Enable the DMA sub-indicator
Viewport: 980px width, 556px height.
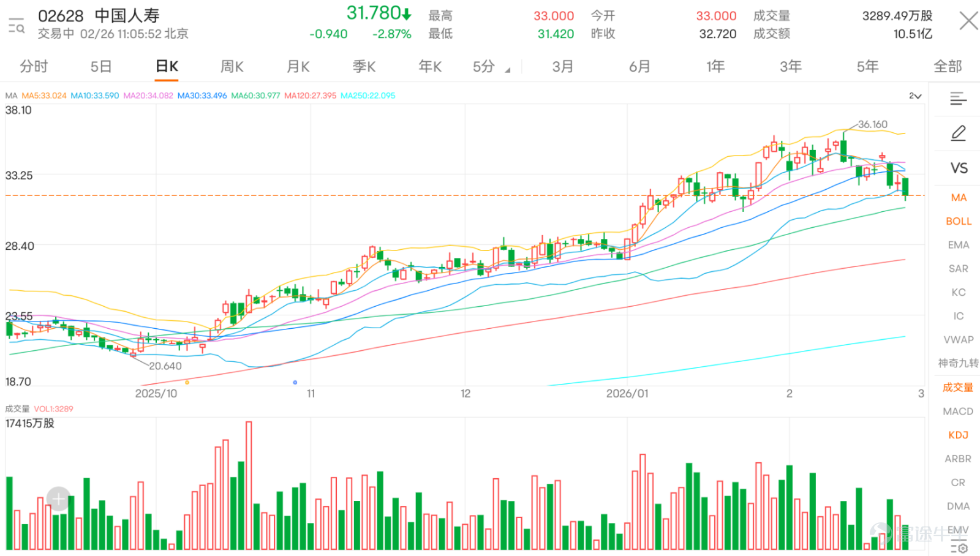tap(959, 506)
